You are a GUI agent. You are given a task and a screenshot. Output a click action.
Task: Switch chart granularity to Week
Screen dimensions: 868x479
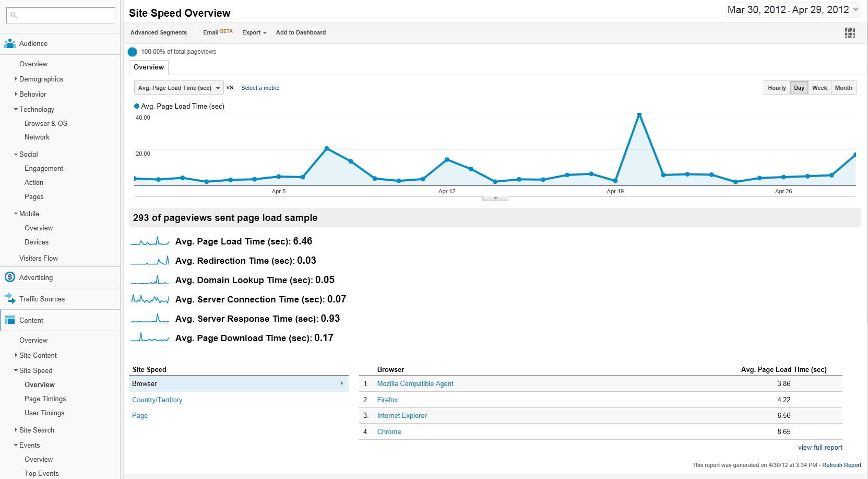[819, 87]
